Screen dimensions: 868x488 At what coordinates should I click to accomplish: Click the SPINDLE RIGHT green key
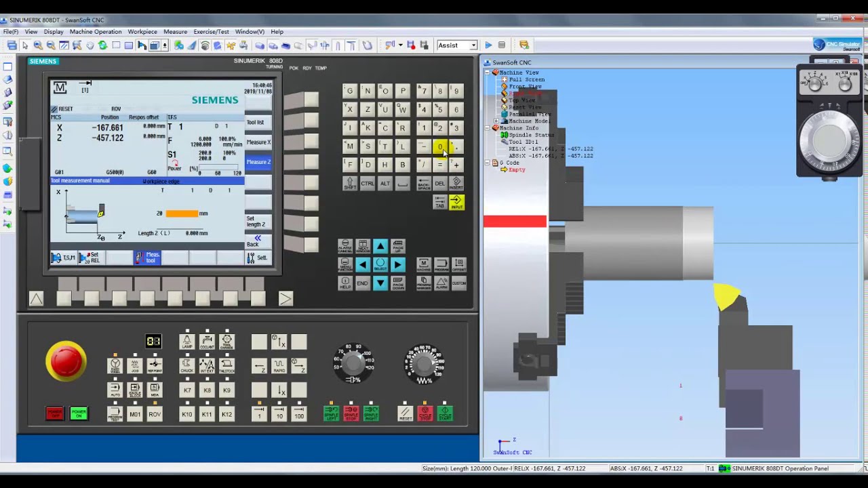click(371, 413)
